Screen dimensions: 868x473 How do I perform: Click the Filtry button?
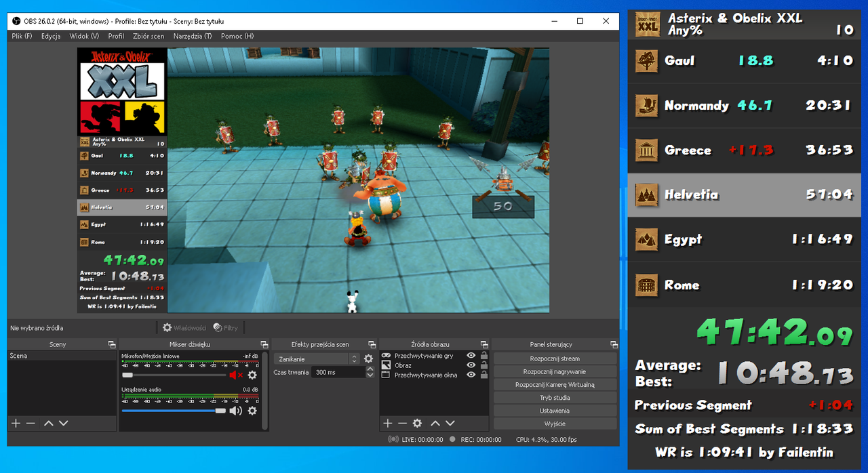click(226, 328)
